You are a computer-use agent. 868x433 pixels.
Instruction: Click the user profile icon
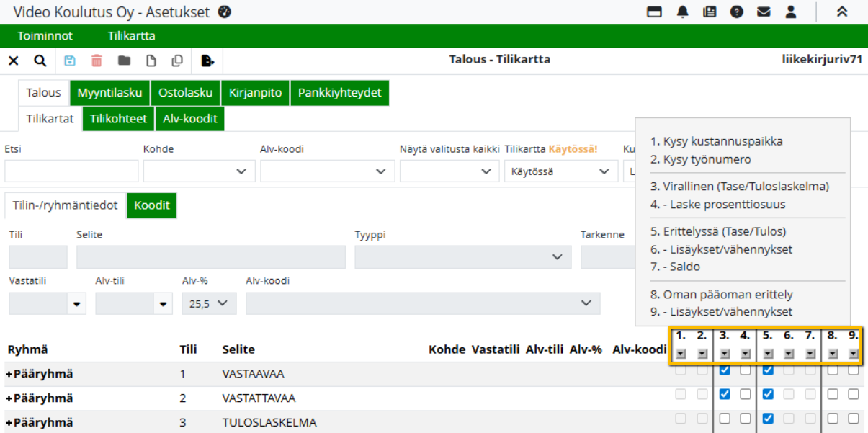click(791, 12)
